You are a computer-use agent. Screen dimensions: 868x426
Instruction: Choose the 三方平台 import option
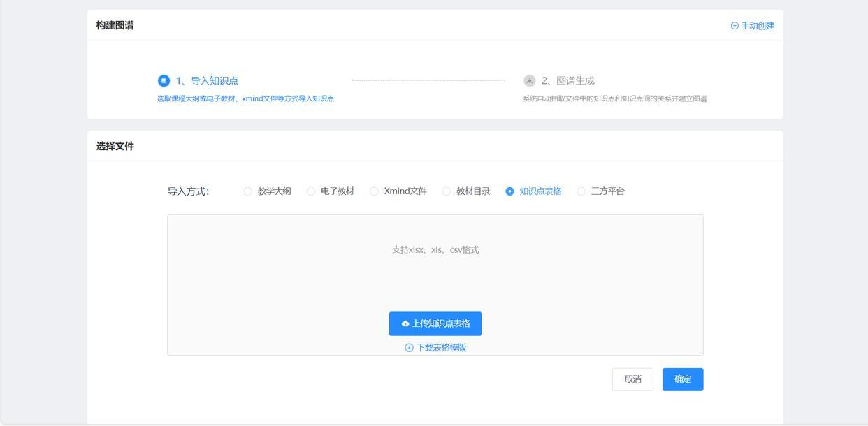click(581, 191)
